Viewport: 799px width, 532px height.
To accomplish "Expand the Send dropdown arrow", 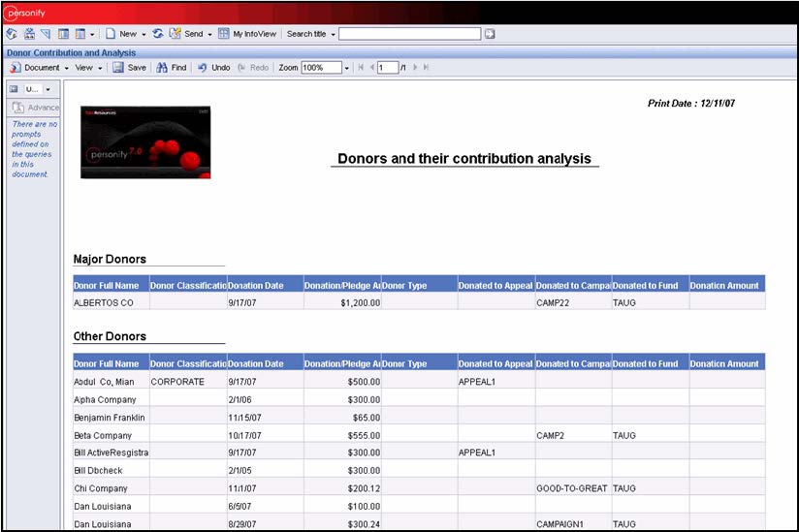I will pyautogui.click(x=209, y=34).
